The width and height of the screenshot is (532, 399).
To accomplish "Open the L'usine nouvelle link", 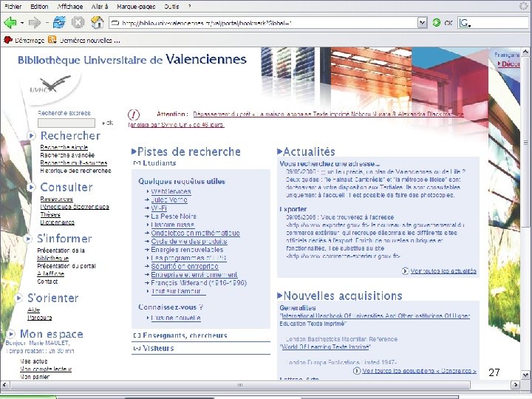I will pos(176,318).
